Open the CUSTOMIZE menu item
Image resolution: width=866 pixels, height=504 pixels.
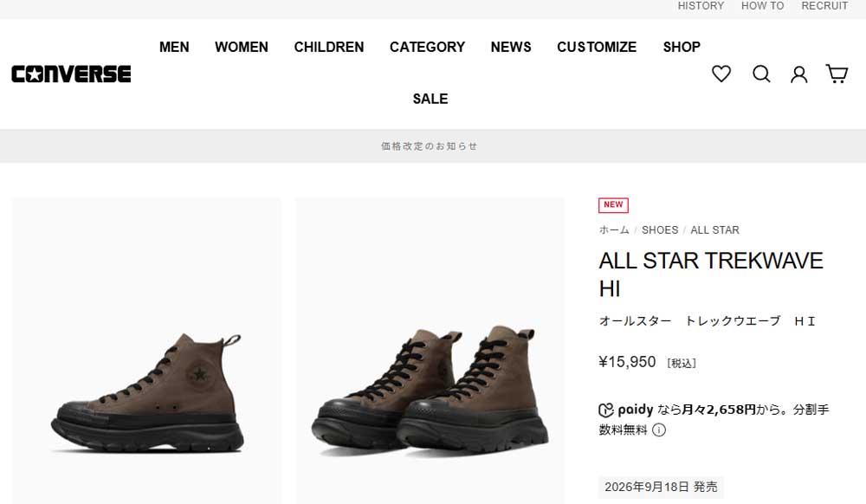(x=597, y=47)
